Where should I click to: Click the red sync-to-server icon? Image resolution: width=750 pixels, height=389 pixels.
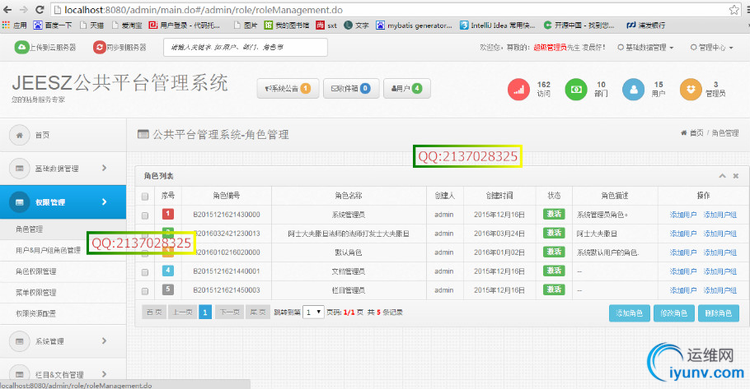(99, 47)
